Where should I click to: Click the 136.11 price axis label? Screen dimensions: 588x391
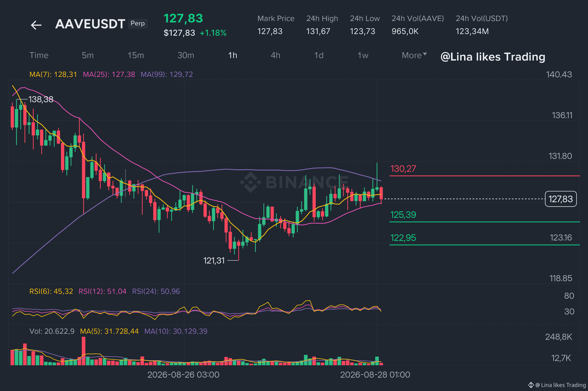pos(562,115)
